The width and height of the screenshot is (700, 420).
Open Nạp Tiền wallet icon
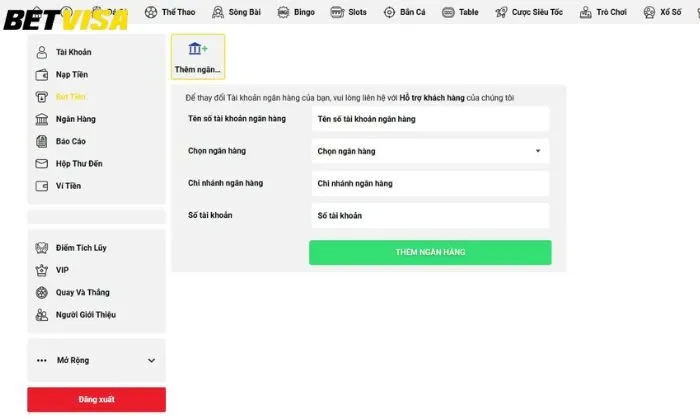(41, 74)
